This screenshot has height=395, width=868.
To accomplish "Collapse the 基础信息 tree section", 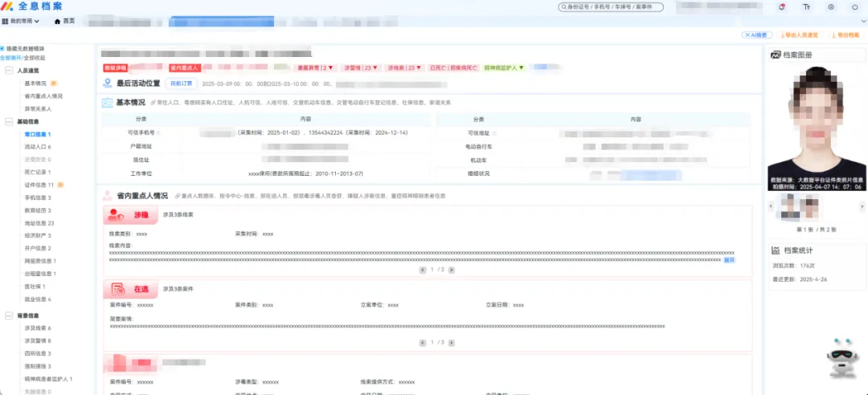I will pos(10,121).
